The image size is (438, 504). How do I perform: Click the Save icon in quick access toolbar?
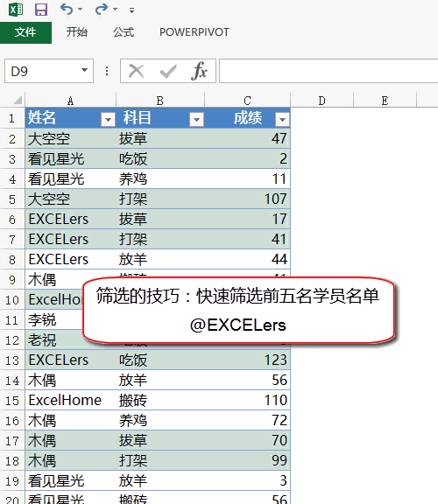(41, 10)
